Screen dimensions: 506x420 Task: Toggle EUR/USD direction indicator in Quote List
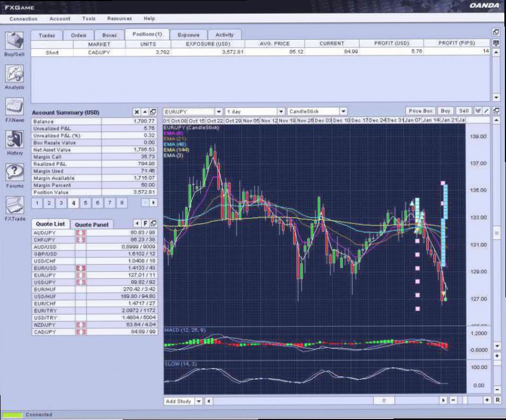coord(81,268)
